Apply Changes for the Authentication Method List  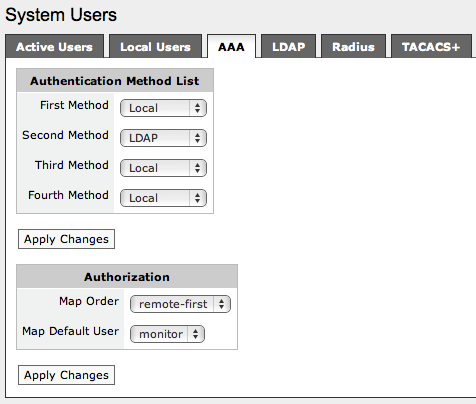click(x=66, y=239)
